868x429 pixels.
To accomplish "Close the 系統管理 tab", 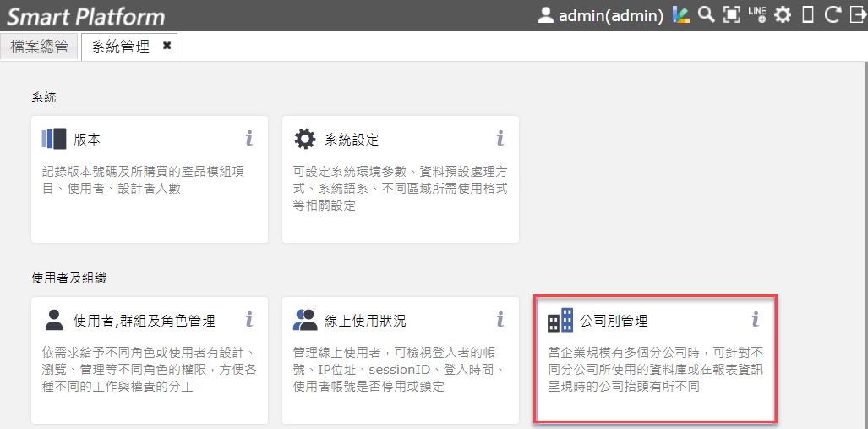I will (x=167, y=46).
